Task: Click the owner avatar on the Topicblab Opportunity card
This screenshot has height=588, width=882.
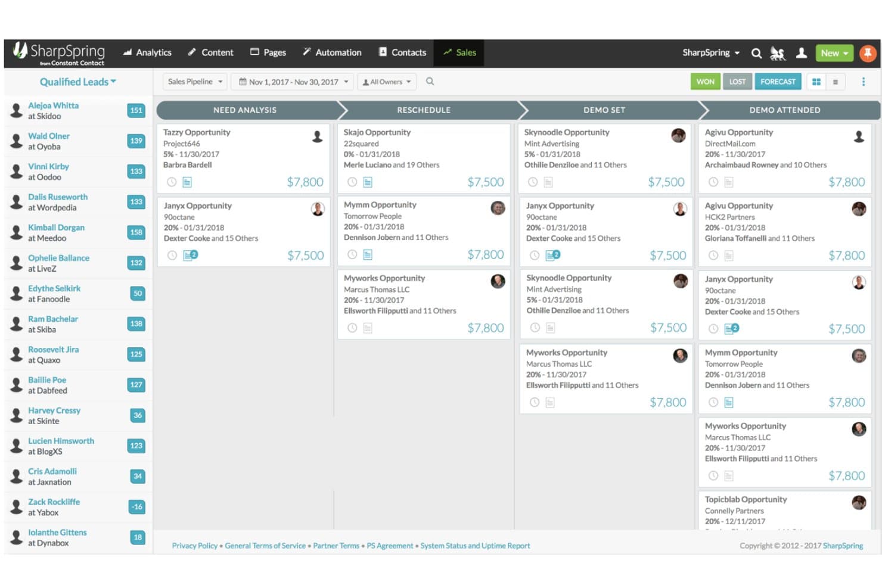Action: pyautogui.click(x=859, y=502)
